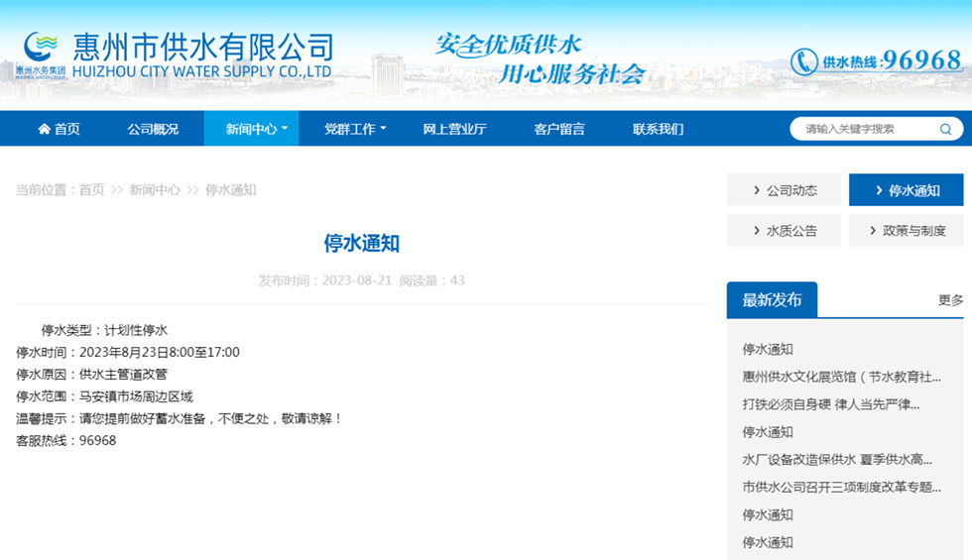This screenshot has height=560, width=972.
Task: Click the magnifier search icon
Action: 946,129
